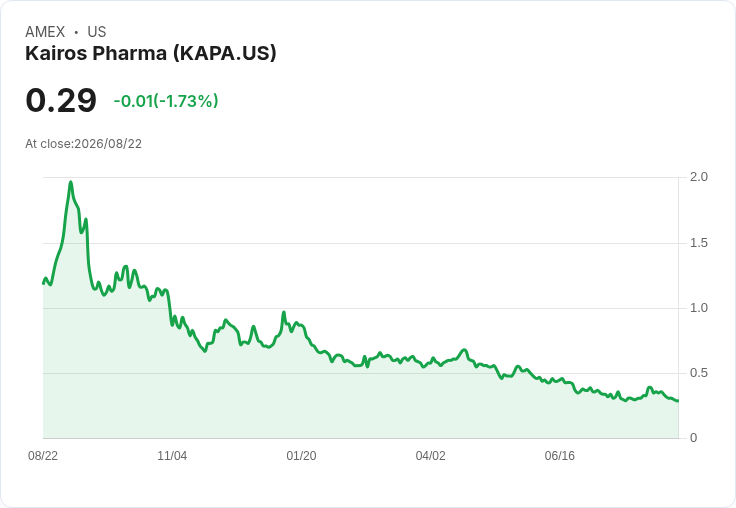Click the chart's spike above 01/20
Image resolution: width=736 pixels, height=508 pixels.
pos(284,312)
